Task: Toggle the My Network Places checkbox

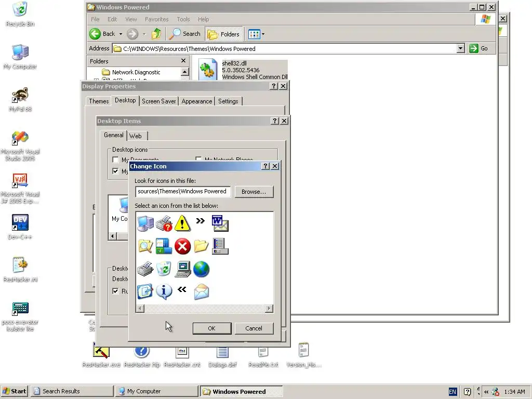Action: (198, 159)
